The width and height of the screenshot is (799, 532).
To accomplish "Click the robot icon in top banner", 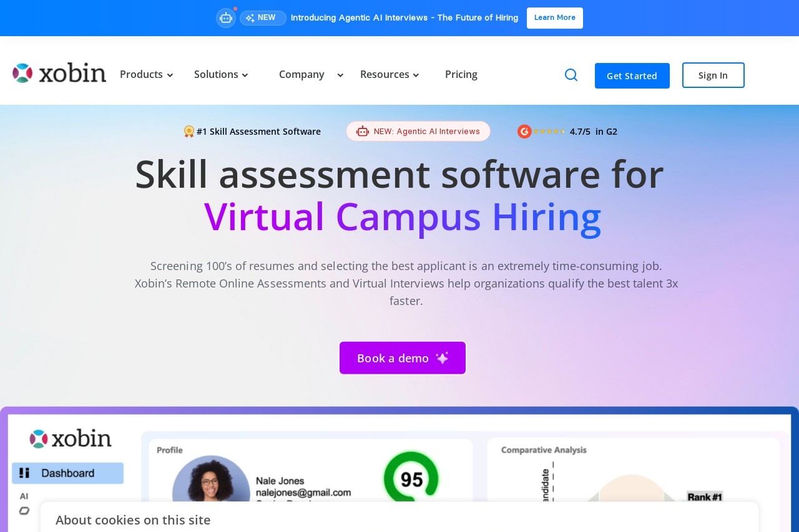I will point(226,18).
